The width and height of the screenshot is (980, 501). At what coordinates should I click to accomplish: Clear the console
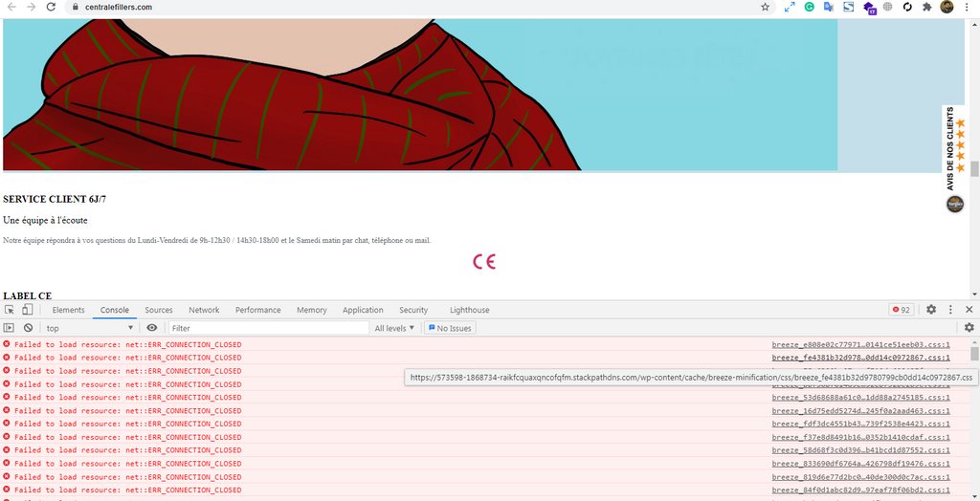(28, 328)
